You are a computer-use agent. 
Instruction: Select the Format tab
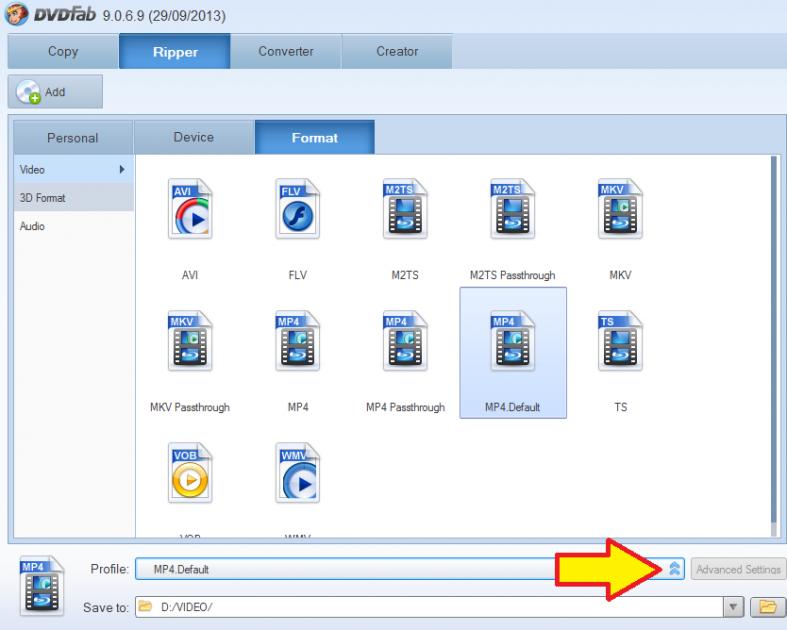pyautogui.click(x=315, y=137)
